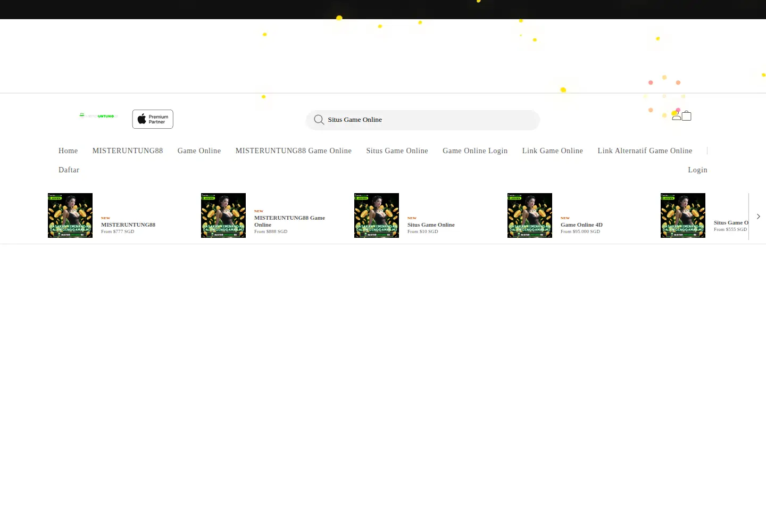
Task: Click Situs Game Online carousel product title
Action: click(431, 225)
